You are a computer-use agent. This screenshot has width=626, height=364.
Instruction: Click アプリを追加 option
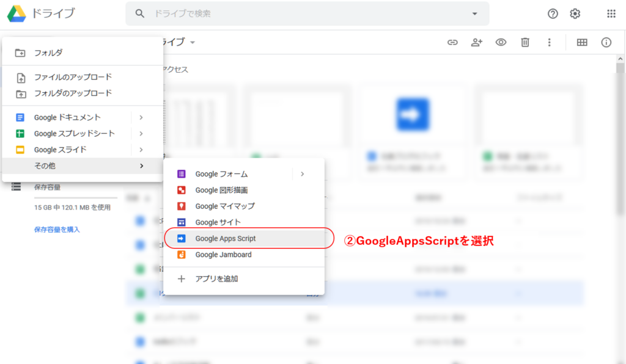click(x=216, y=279)
